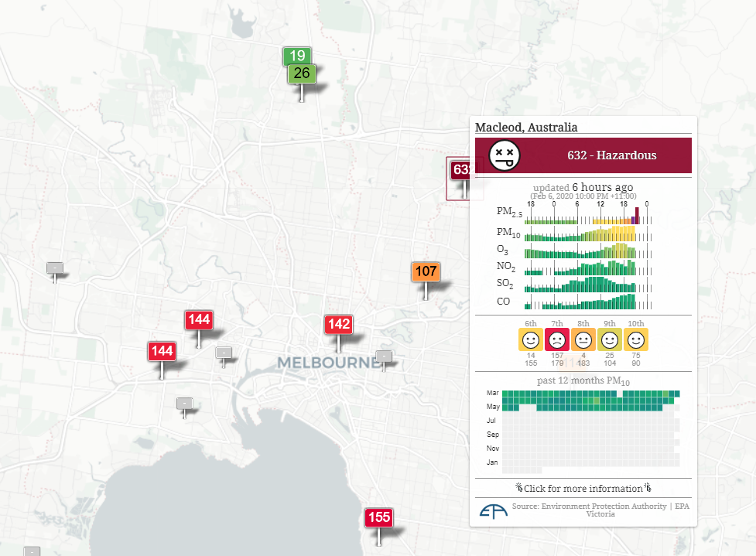Click the '10th' forecast day label

click(x=636, y=323)
